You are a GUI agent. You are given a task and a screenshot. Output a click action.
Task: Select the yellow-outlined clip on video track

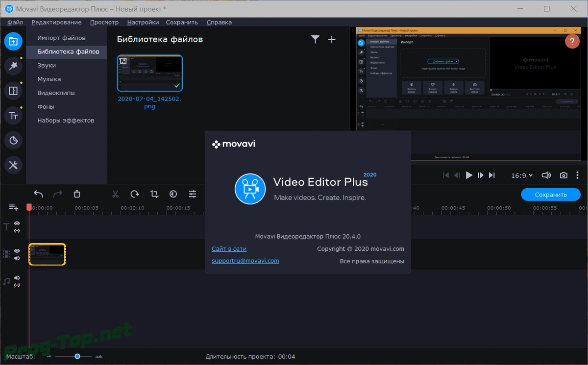click(x=48, y=254)
